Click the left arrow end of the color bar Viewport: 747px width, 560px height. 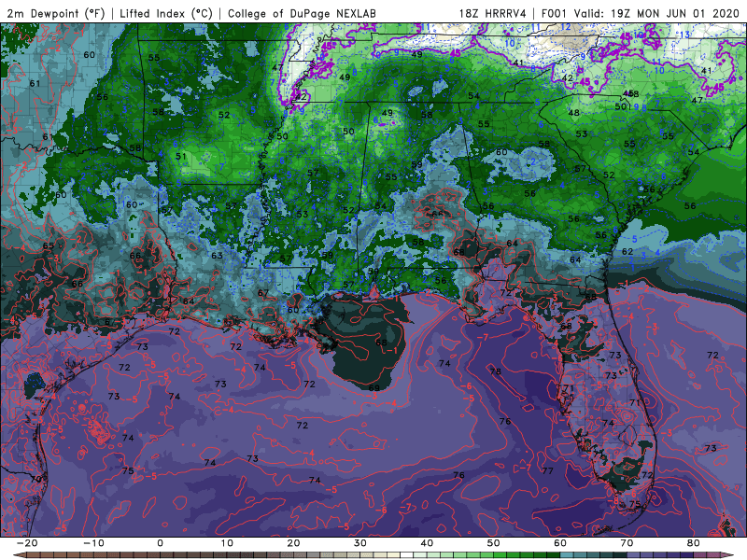click(18, 555)
